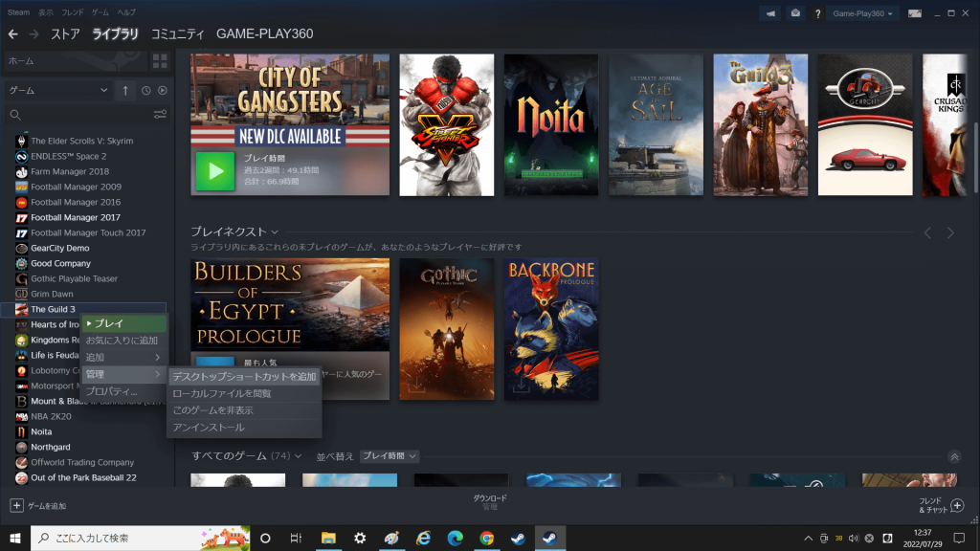Toggle collections grid view icon
The width and height of the screenshot is (980, 551).
(160, 60)
